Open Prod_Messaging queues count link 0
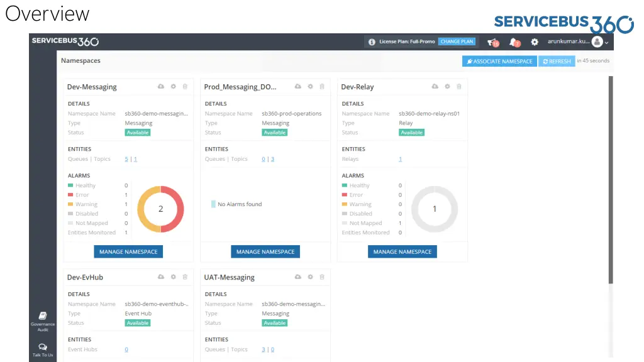Screen dimensions: 644x362 point(264,159)
